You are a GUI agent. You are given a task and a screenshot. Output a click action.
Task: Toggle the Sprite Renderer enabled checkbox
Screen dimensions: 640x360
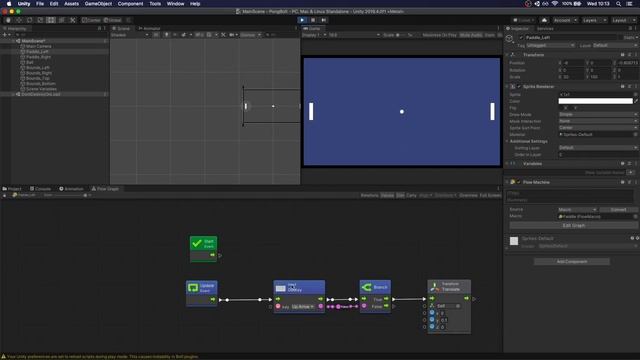519,87
